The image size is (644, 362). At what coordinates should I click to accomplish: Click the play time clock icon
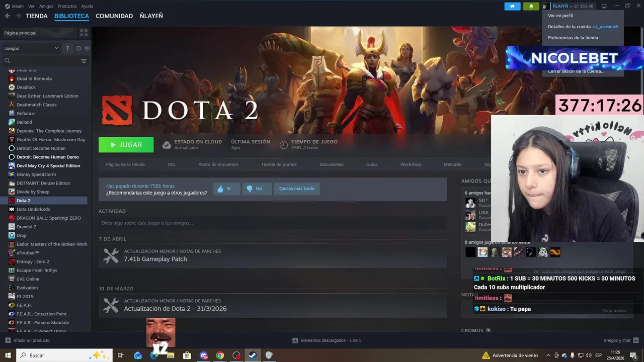(x=284, y=145)
